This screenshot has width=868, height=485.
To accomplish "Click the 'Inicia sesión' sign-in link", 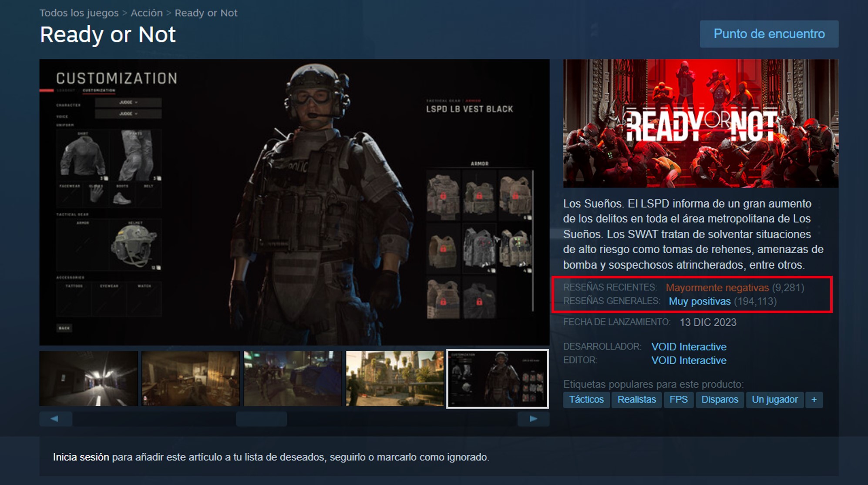I will coord(81,457).
